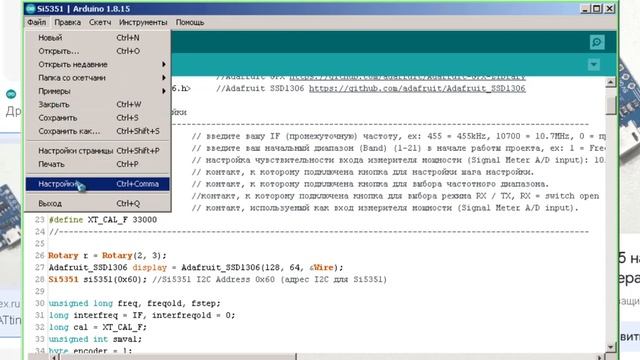Choose Печать from the file menu
Image resolution: width=640 pixels, height=360 pixels.
[98, 164]
